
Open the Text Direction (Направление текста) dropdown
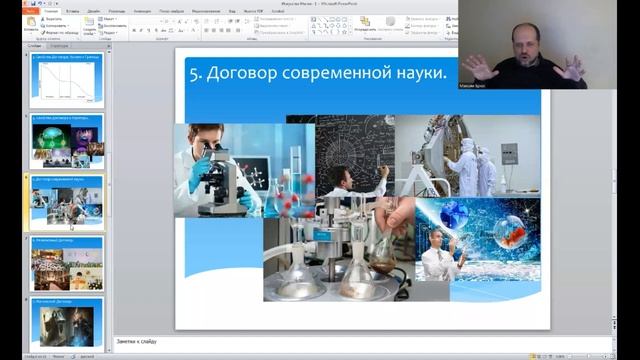[274, 19]
